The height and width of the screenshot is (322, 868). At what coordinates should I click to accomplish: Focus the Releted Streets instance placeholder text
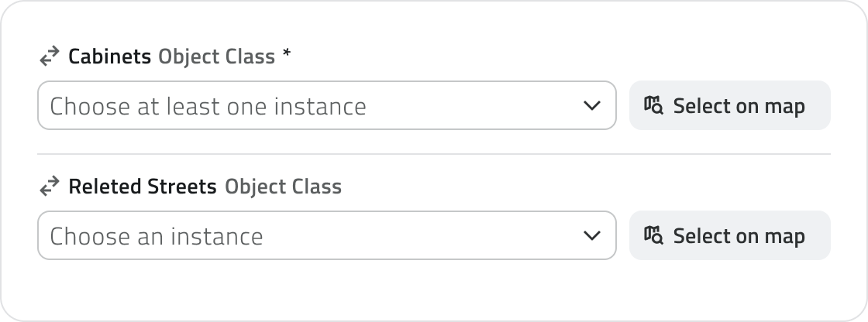point(157,236)
